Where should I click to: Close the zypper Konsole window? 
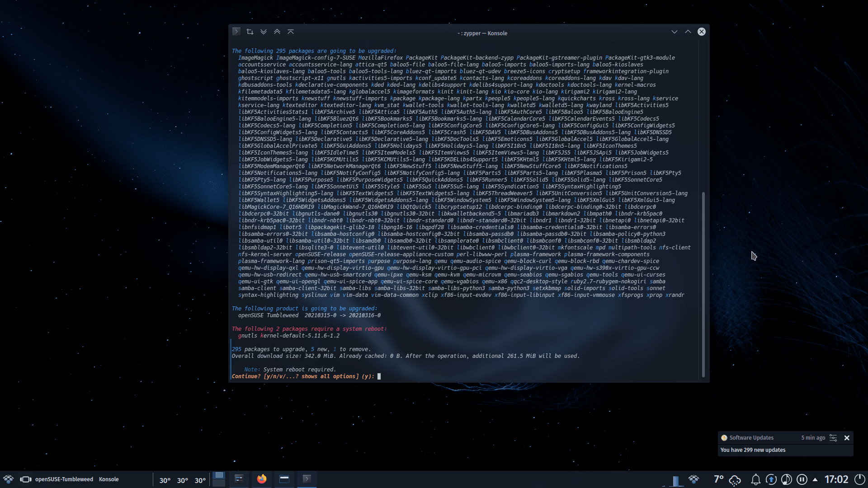click(x=702, y=32)
